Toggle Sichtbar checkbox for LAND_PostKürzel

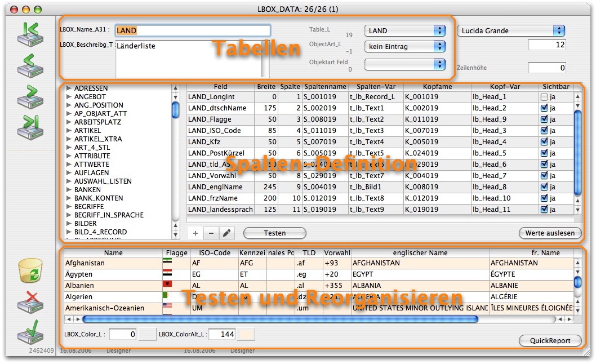(x=544, y=153)
